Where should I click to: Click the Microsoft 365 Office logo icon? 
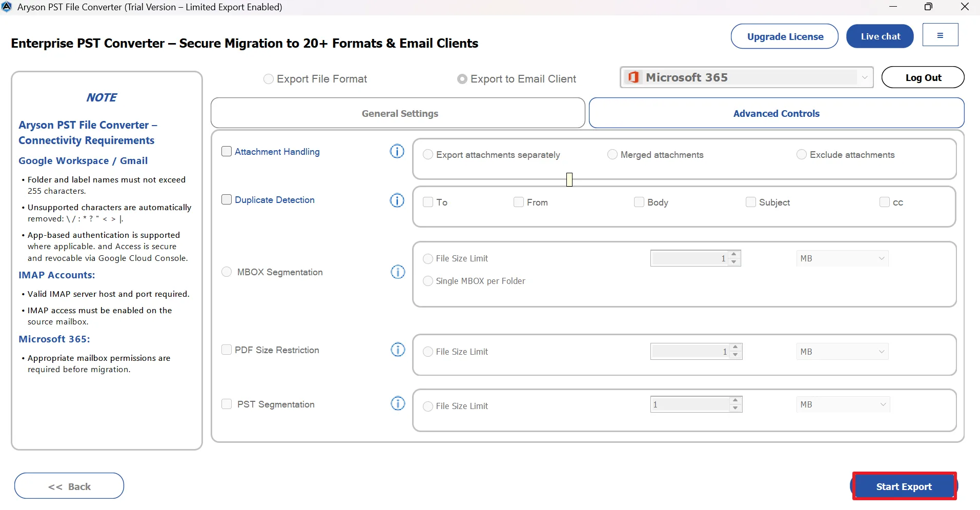click(634, 77)
